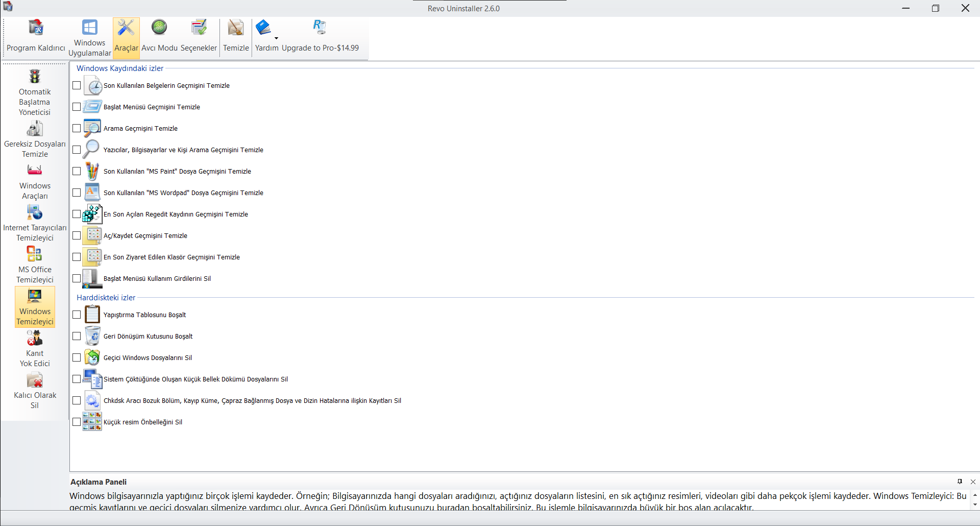Viewport: 980px width, 526px height.
Task: Check En Son Ziyaret Edilen Klasör option
Action: (77, 257)
